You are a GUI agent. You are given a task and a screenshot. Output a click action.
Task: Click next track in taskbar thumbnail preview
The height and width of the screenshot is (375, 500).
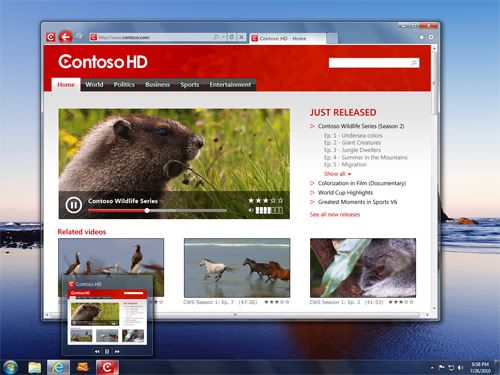tap(117, 351)
